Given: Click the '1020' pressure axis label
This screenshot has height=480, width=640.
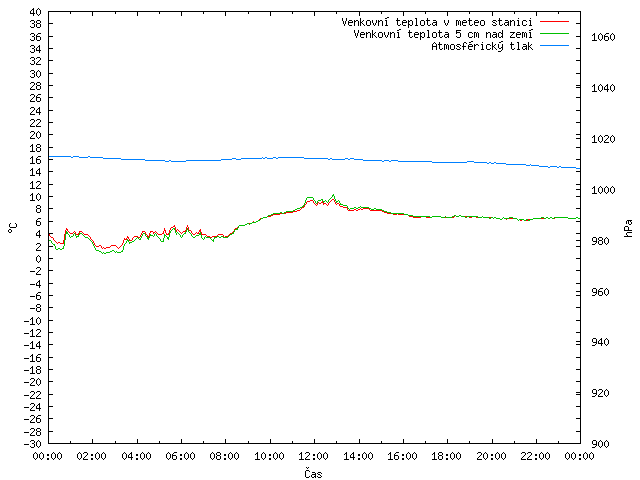Looking at the screenshot, I should point(603,139).
